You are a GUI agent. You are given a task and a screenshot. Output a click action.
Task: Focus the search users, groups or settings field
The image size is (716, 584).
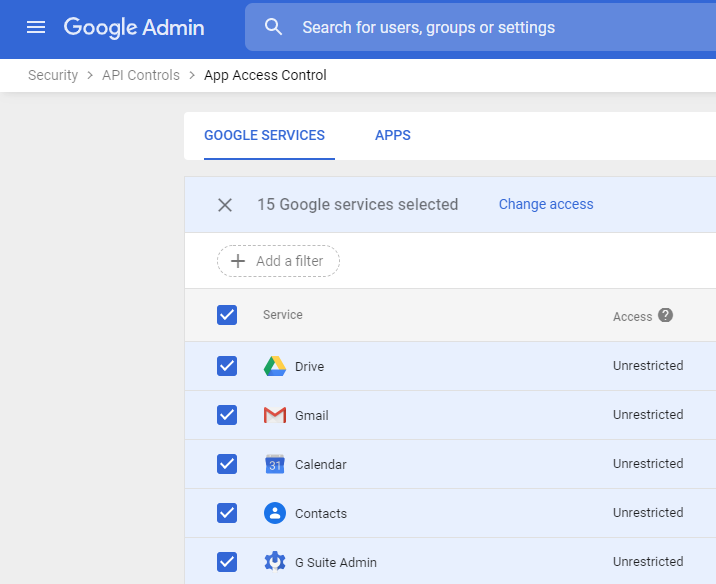coord(480,27)
